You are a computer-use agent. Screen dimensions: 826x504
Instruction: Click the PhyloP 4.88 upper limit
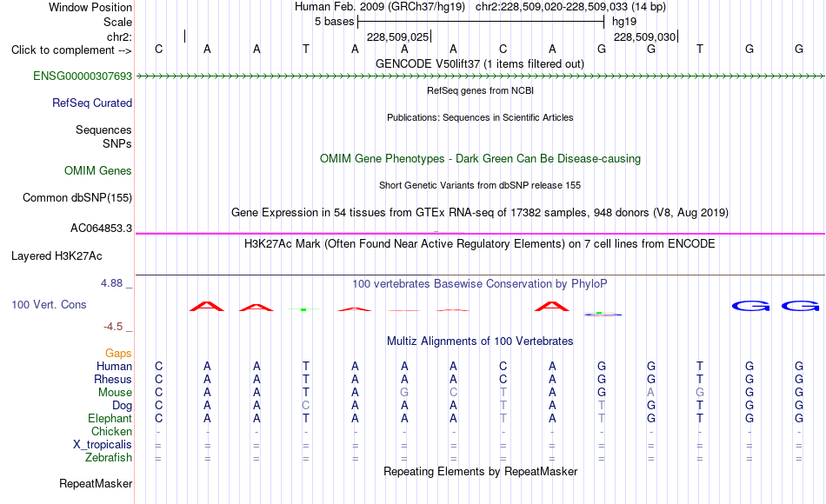click(x=111, y=283)
